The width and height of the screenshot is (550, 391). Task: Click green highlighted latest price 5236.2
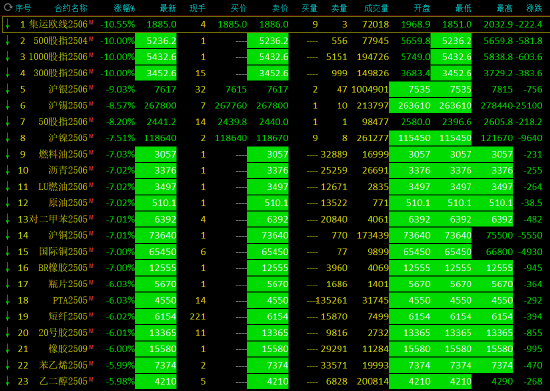[x=156, y=41]
